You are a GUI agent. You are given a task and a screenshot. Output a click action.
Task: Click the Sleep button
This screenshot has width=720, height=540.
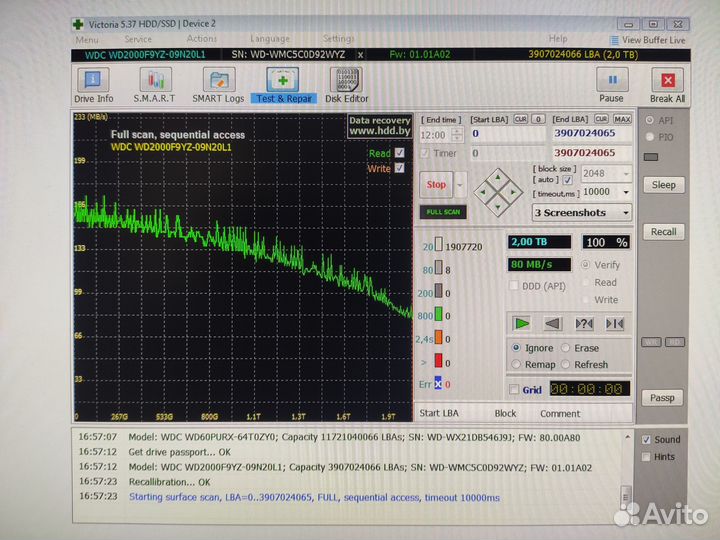[x=664, y=185]
